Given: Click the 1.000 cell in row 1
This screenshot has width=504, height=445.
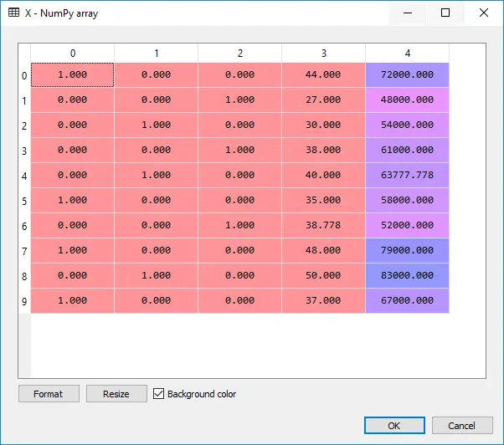Looking at the screenshot, I should pos(239,100).
